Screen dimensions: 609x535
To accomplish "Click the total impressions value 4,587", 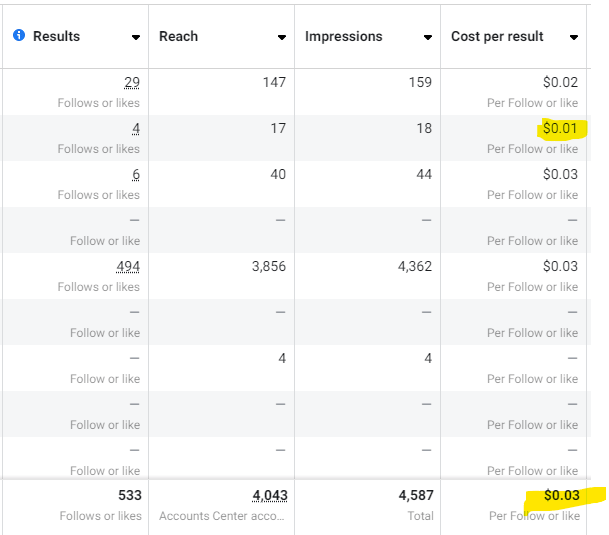I will tap(413, 495).
